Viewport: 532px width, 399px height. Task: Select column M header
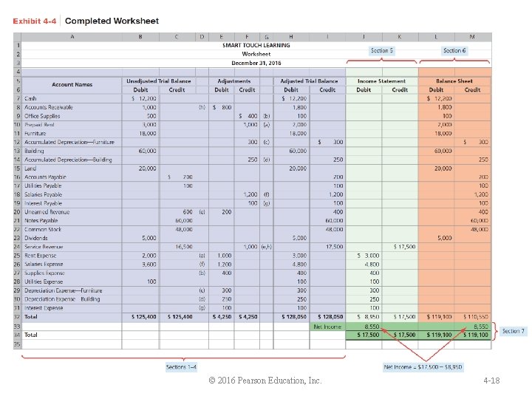472,37
